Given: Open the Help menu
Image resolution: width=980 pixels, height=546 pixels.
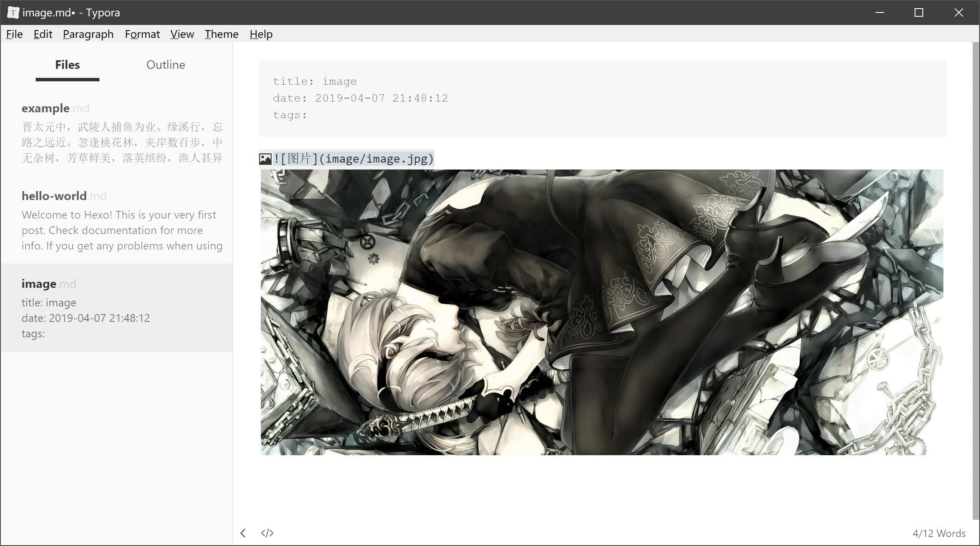Looking at the screenshot, I should [x=261, y=34].
